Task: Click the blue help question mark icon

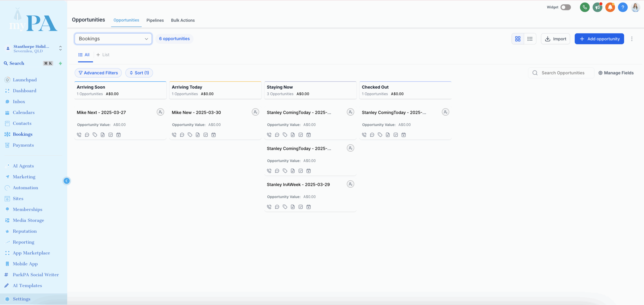Action: click(623, 7)
